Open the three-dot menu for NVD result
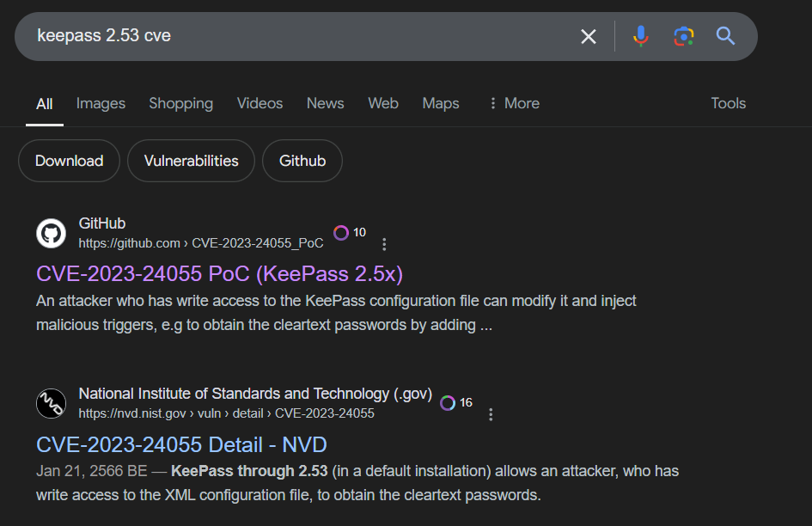Viewport: 812px width, 526px height. [x=491, y=414]
